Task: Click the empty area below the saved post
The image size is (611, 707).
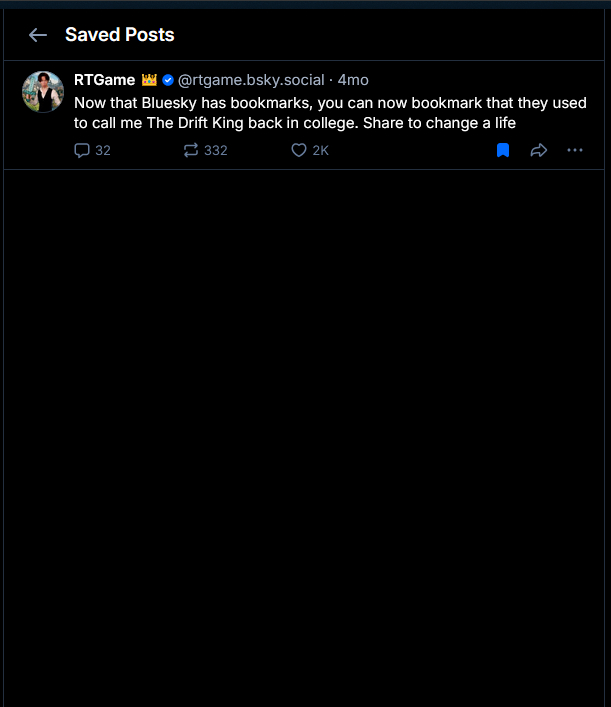Action: pyautogui.click(x=305, y=430)
